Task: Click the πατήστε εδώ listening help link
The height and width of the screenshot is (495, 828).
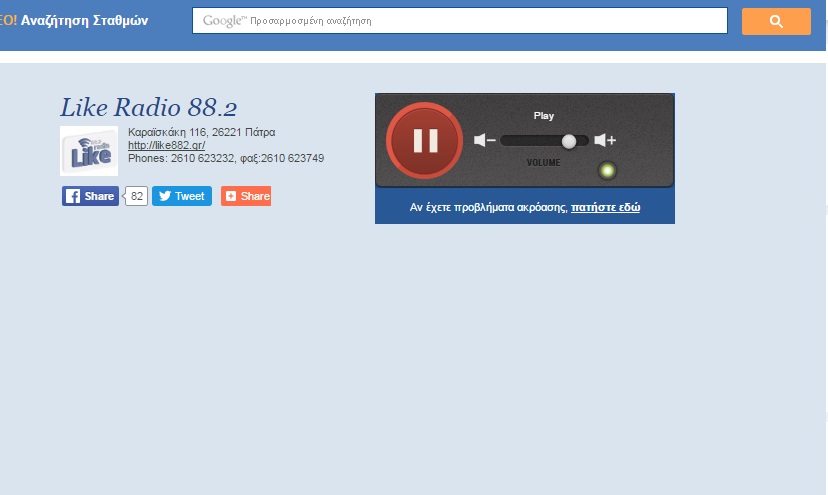Action: coord(605,207)
